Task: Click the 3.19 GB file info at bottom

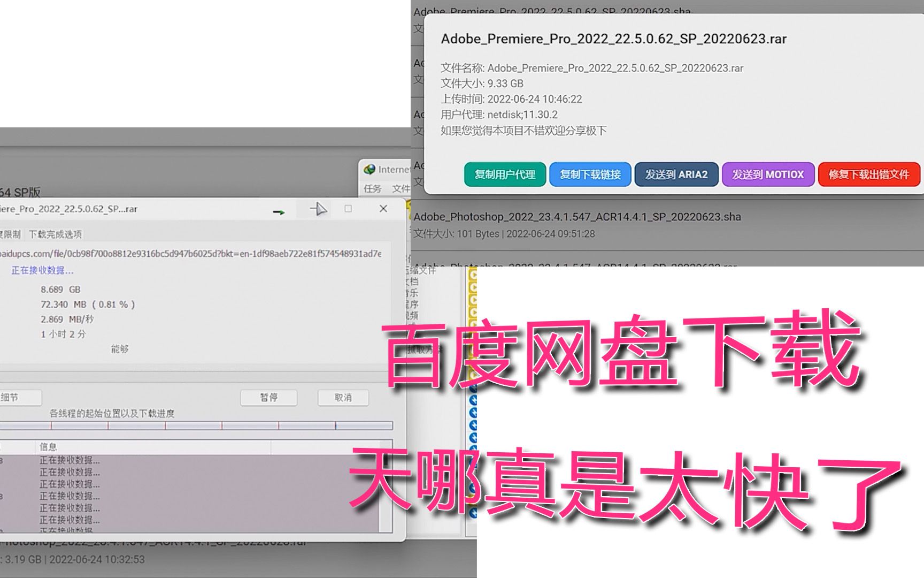Action: [72, 559]
